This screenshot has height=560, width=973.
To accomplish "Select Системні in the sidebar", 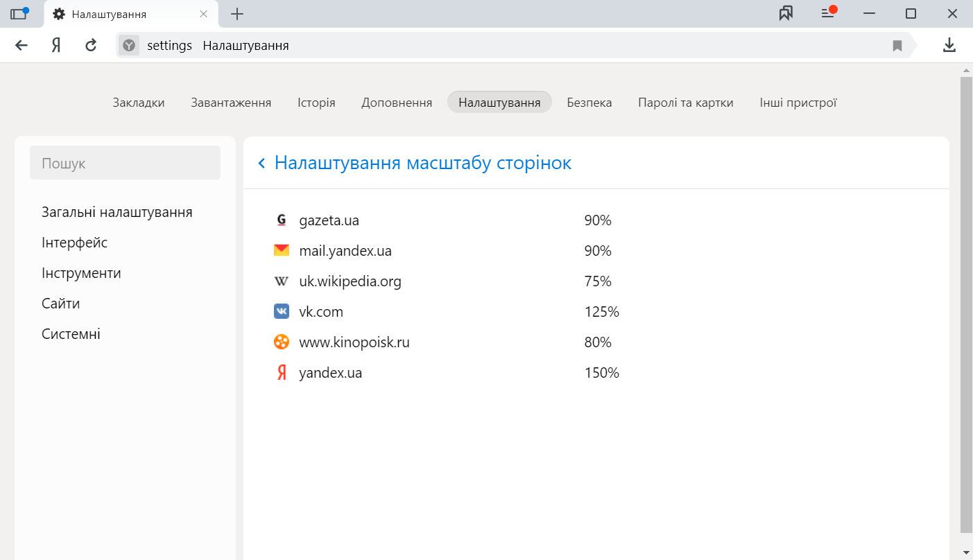I will tap(71, 334).
